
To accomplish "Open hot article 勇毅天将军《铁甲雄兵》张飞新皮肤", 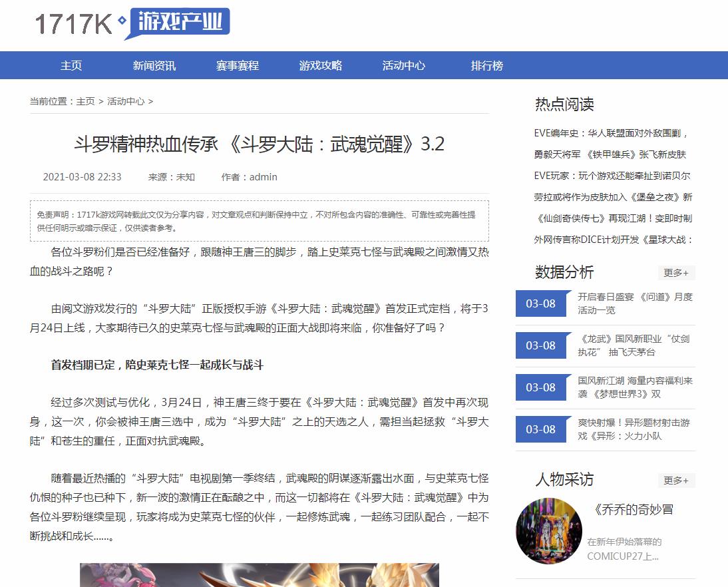I will 610,154.
